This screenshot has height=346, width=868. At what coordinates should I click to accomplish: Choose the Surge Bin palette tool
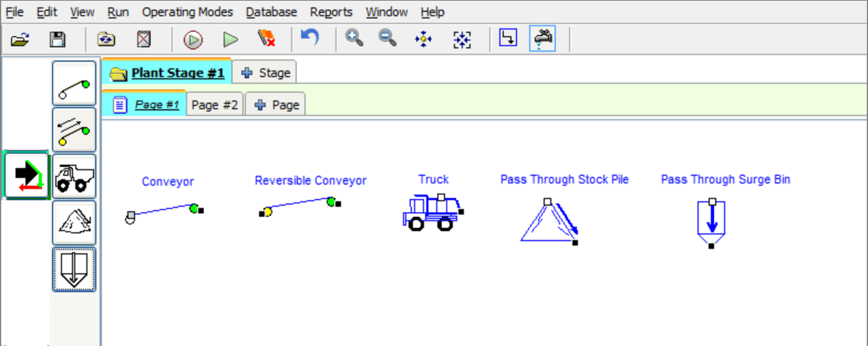[x=74, y=269]
